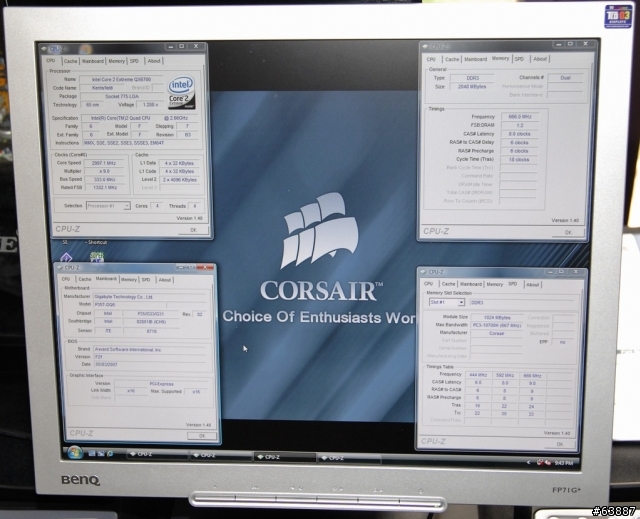Click the Switch windows quick launch icon
This screenshot has width=640, height=519.
click(101, 453)
